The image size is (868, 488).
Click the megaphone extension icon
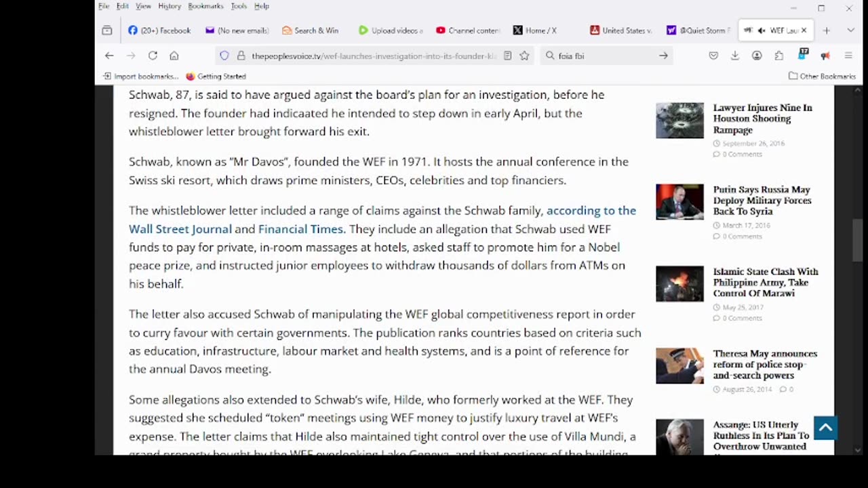point(825,56)
